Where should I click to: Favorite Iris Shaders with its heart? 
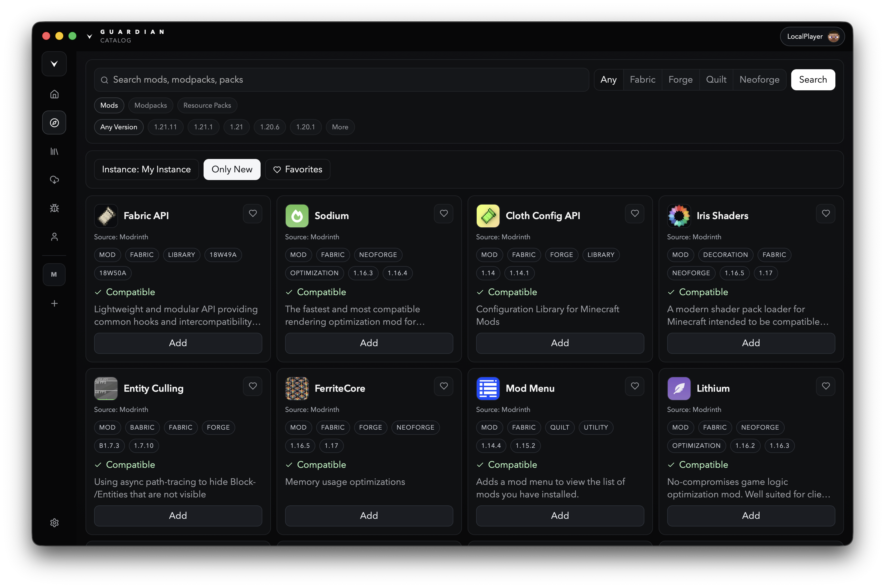(x=826, y=214)
